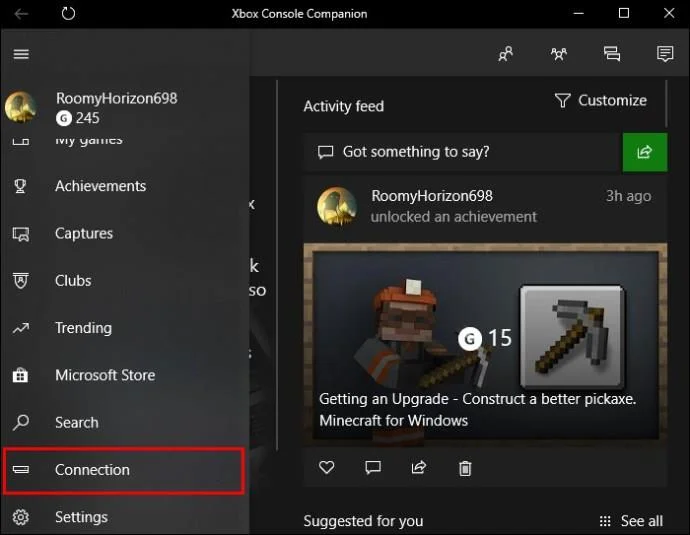
Task: Open the Parties icon in top bar
Action: click(x=559, y=54)
